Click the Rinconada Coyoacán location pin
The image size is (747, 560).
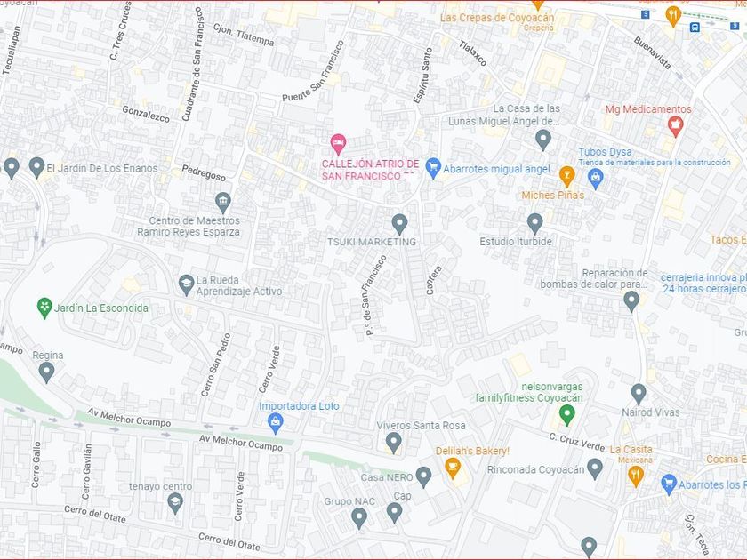pos(595,469)
